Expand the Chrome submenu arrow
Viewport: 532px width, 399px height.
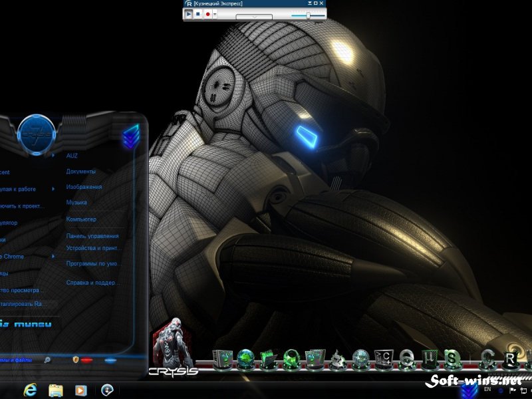pos(53,257)
